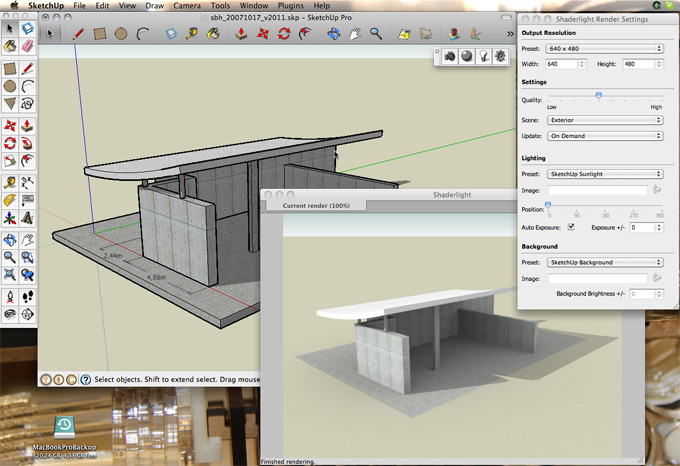Image resolution: width=680 pixels, height=466 pixels.
Task: Pick the Paint Bucket in top toolbar
Action: click(213, 33)
